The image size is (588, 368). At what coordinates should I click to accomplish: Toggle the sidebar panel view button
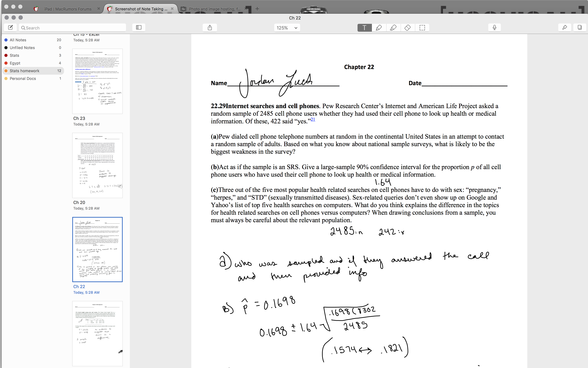[x=139, y=28]
